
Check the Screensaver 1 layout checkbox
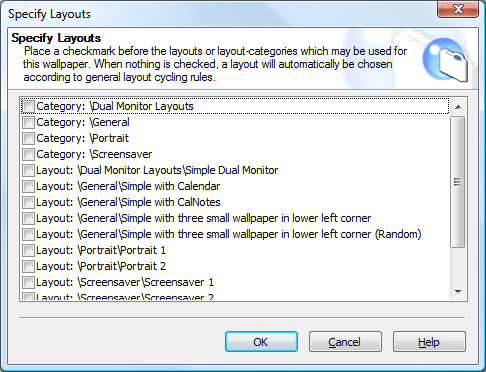[28, 282]
